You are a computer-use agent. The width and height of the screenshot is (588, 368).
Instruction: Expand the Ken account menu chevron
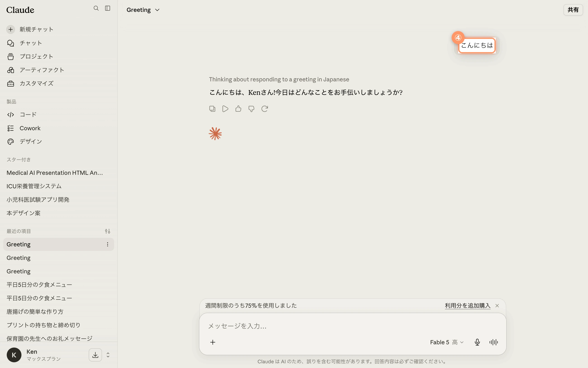pos(108,355)
